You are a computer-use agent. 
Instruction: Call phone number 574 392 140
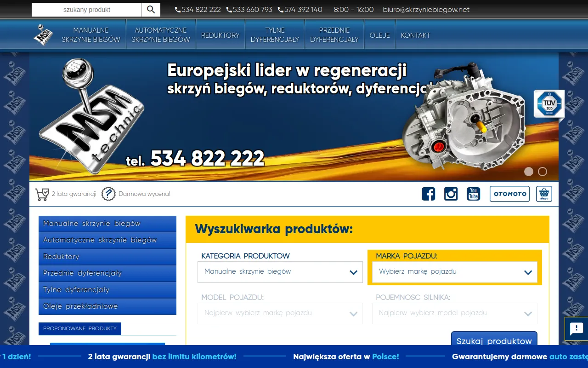300,10
